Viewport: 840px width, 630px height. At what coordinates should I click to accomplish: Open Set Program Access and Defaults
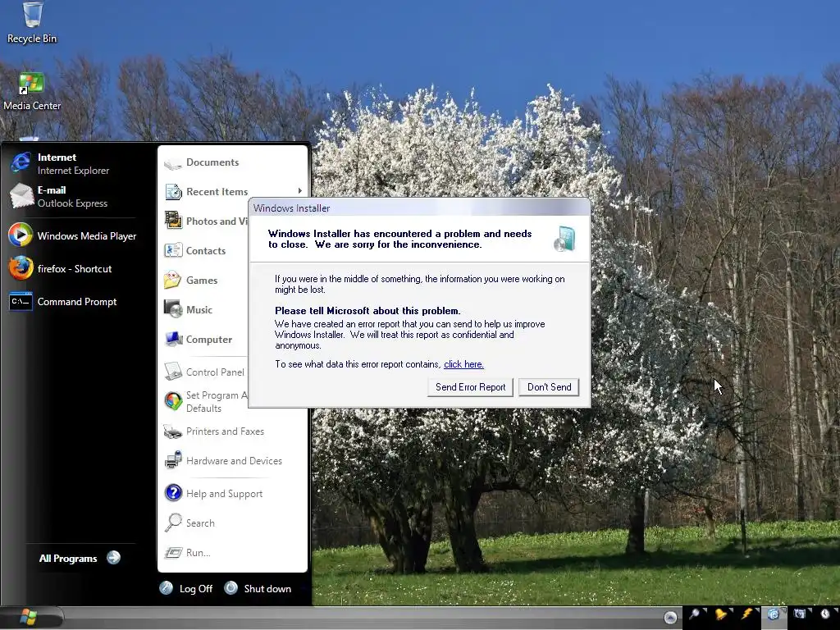(206, 401)
